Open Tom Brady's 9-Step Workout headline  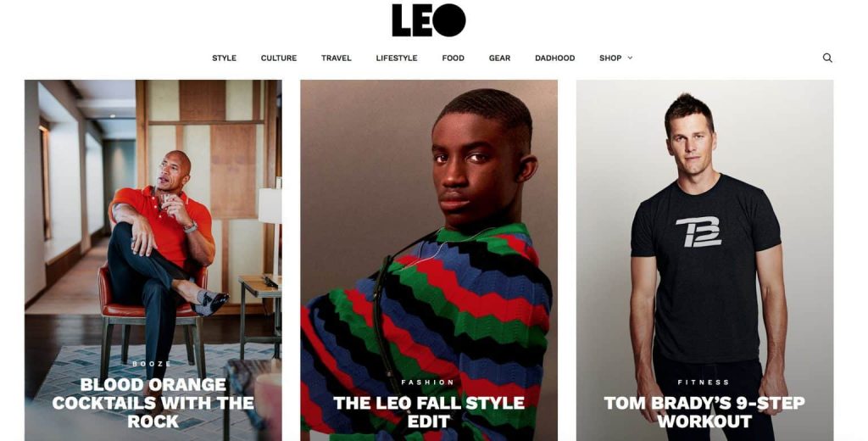coord(704,412)
